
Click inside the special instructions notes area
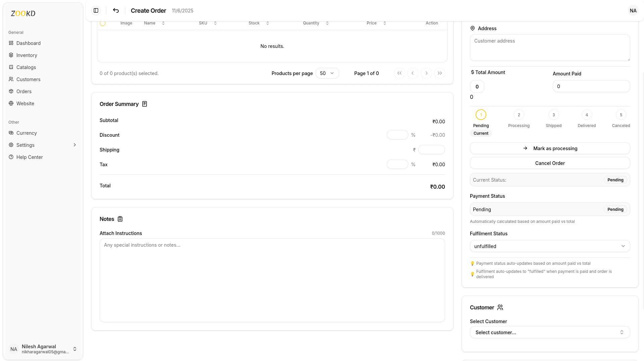(272, 280)
